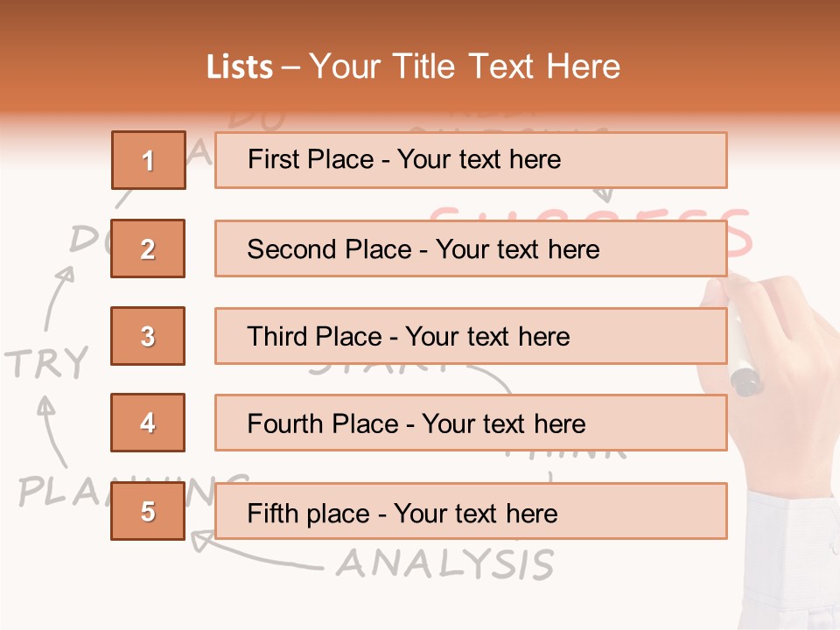This screenshot has height=630, width=840.
Task: Select the Third Place text bar
Action: pos(471,336)
